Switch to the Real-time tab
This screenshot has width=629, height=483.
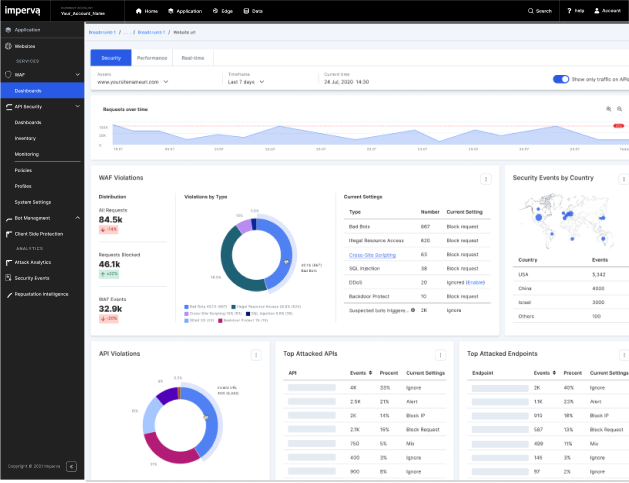pyautogui.click(x=193, y=58)
